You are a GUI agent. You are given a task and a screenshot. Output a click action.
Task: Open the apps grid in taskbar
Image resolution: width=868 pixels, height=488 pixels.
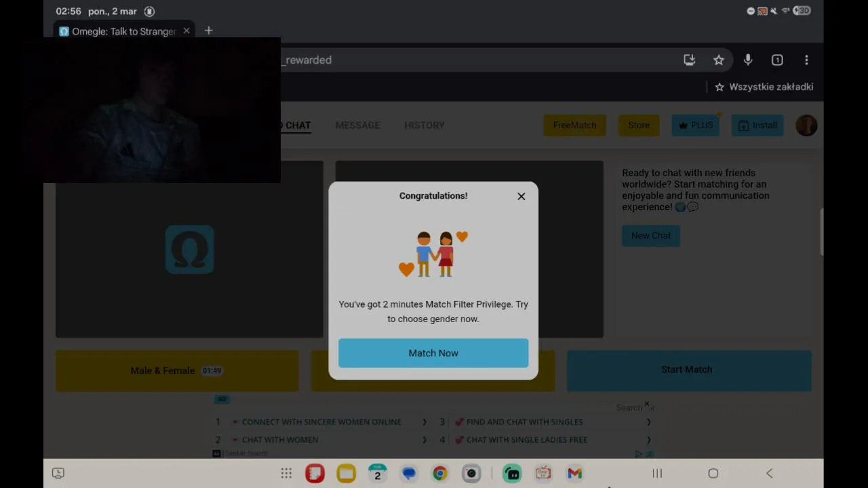point(286,474)
